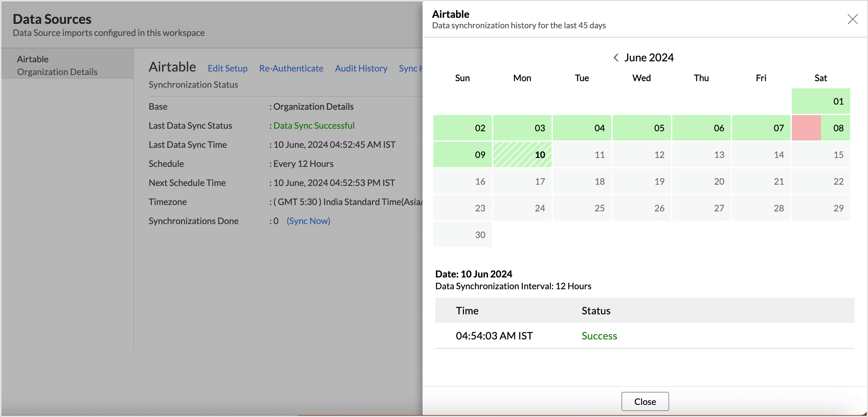Viewport: 868px width, 417px height.
Task: Click calendar day 15
Action: 820,154
